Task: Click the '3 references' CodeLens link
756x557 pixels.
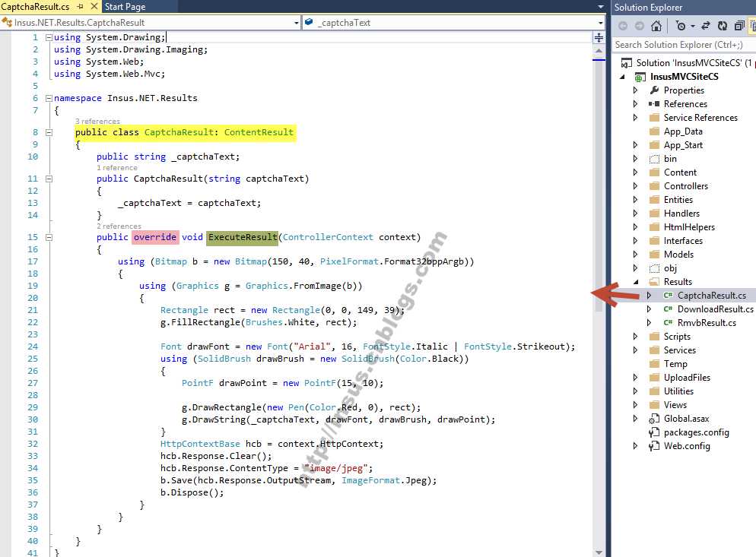Action: [x=97, y=122]
